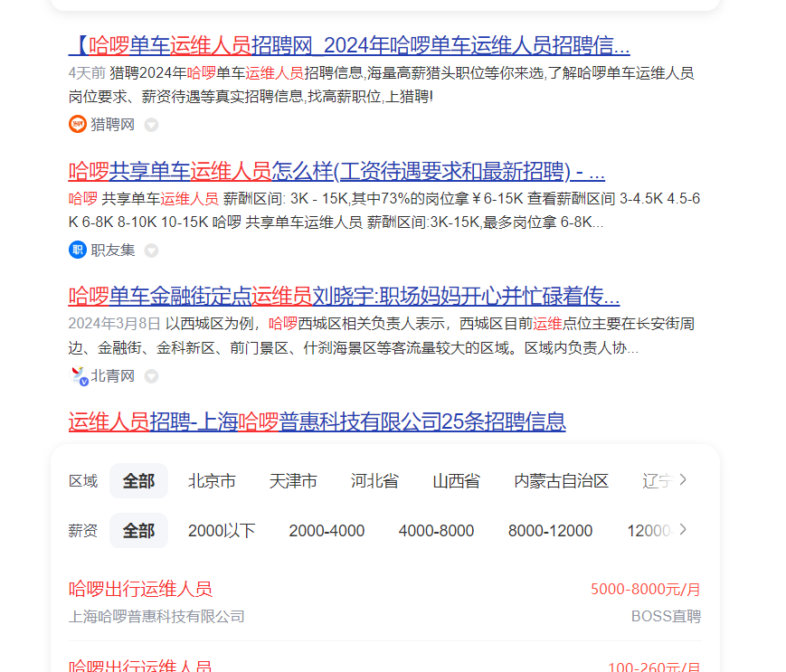Click the 职友集 source name

tap(113, 250)
